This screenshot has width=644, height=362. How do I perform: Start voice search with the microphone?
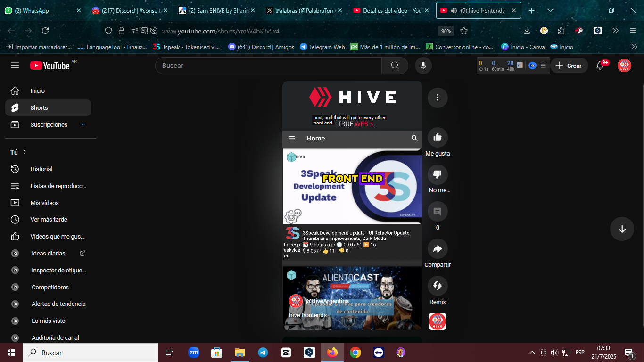point(423,66)
